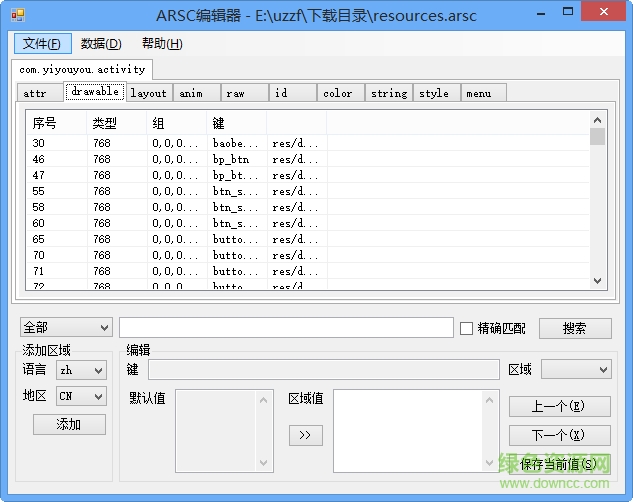
Task: Click the >> copy value button
Action: (x=305, y=435)
